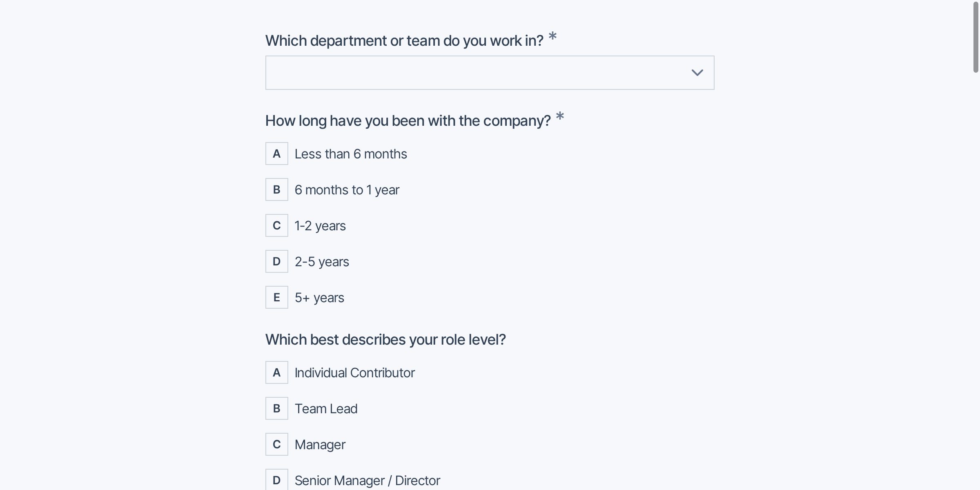This screenshot has width=980, height=490.
Task: Choose the '5+ years' tenure option
Action: [319, 298]
